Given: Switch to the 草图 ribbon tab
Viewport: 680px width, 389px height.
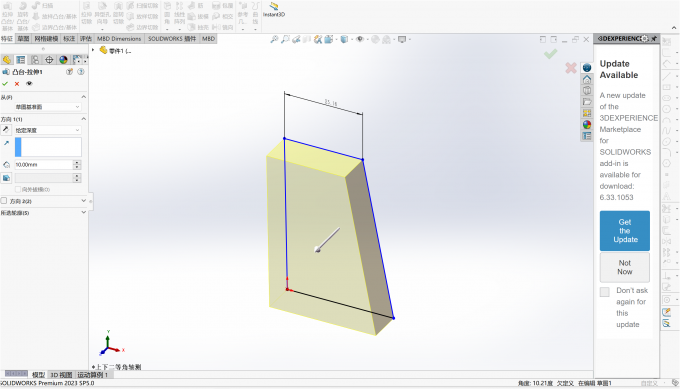Looking at the screenshot, I should 23,39.
